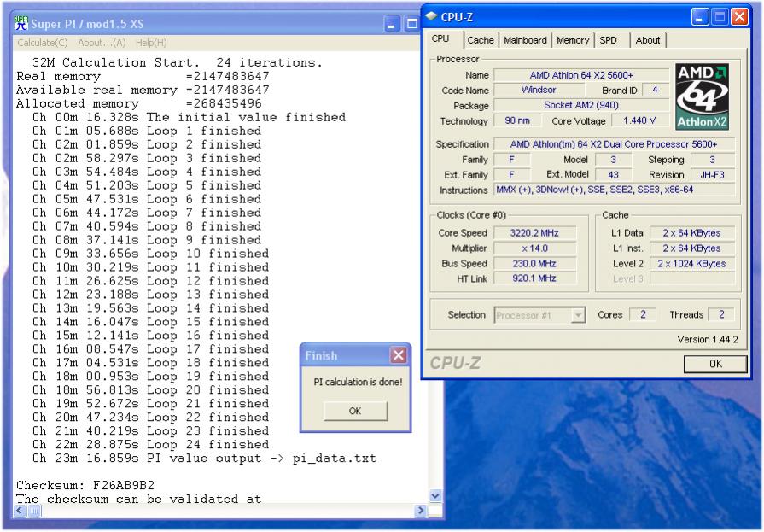The image size is (764, 532).
Task: Open the Calculate(C) menu in Super PI
Action: pos(43,43)
